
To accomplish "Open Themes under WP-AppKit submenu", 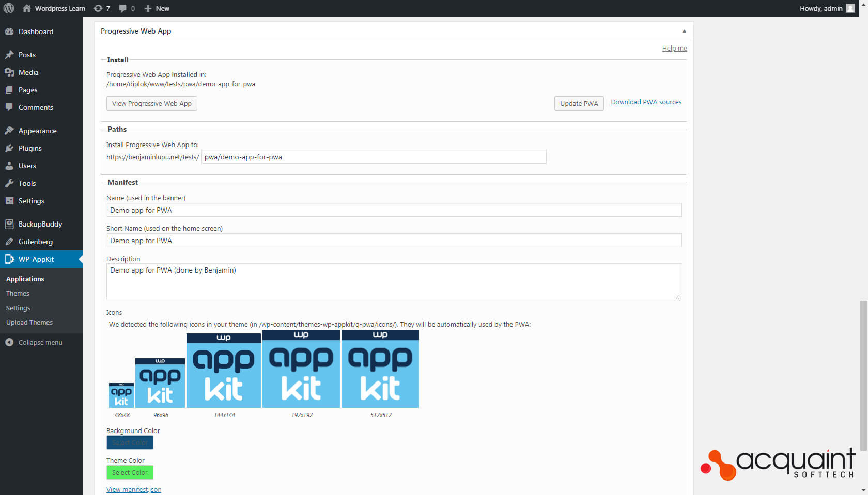I will click(x=18, y=293).
